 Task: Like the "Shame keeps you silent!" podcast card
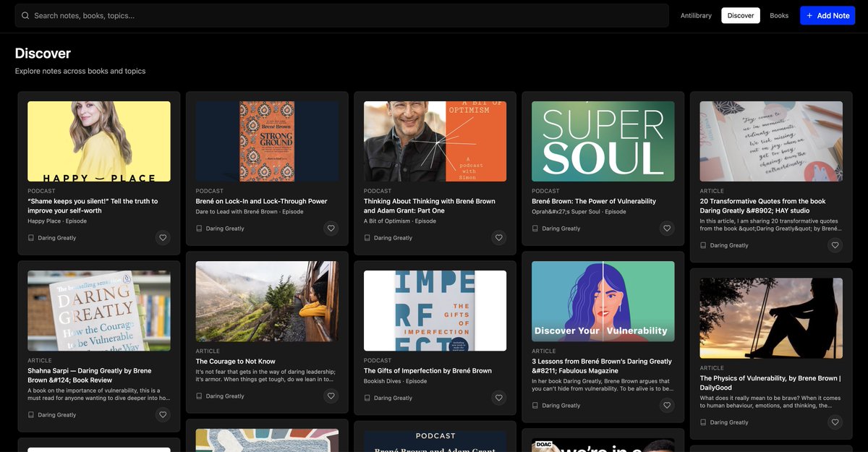point(163,237)
